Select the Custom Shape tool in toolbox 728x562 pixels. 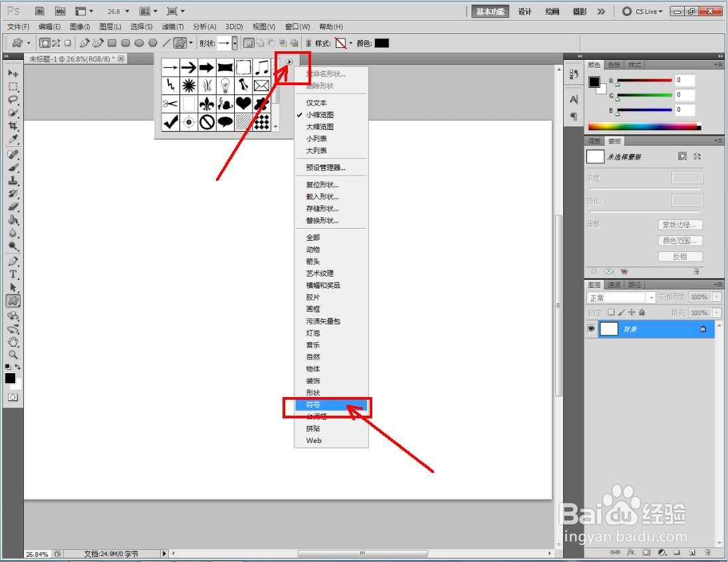tap(13, 301)
